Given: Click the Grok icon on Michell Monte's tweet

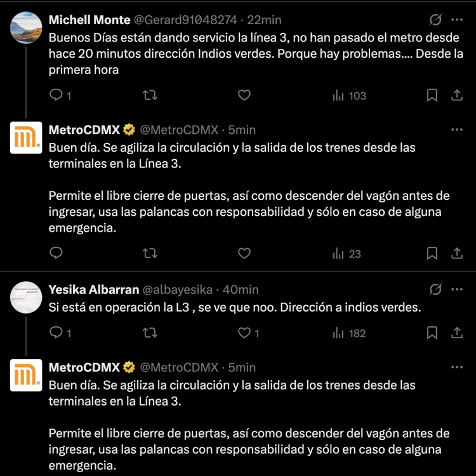Looking at the screenshot, I should (435, 20).
